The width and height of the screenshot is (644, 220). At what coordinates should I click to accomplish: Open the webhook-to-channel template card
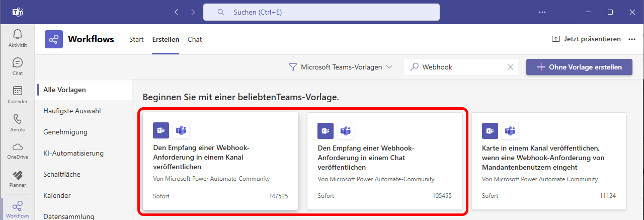[x=220, y=161]
